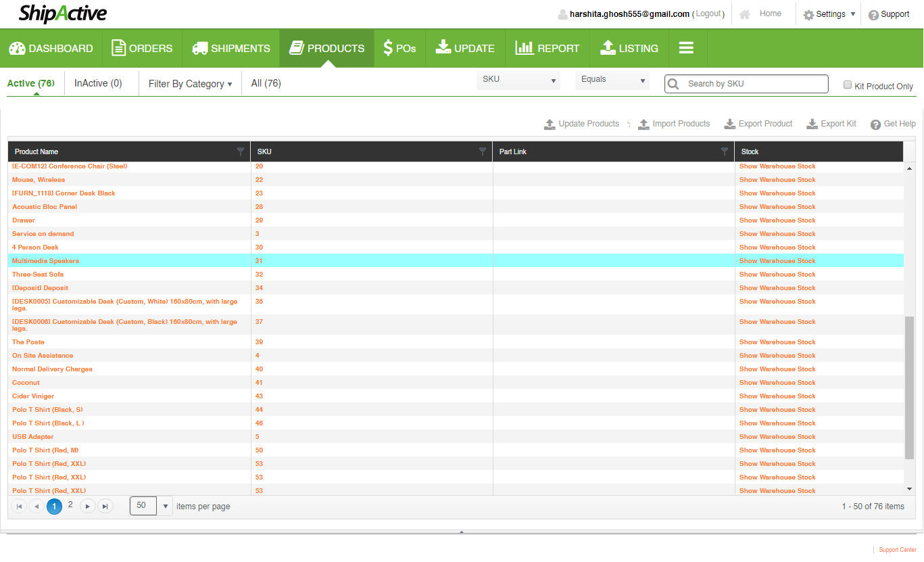Switch to the Active (76) tab

coord(30,83)
